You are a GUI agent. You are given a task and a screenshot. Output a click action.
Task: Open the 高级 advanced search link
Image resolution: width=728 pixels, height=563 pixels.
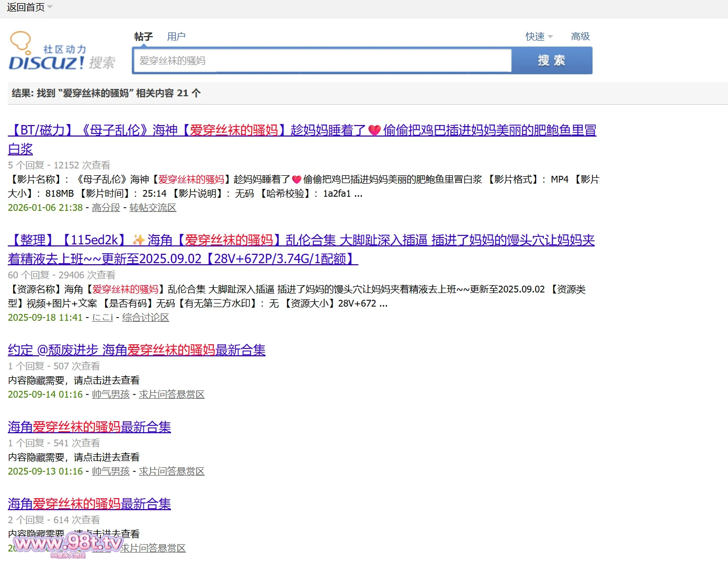coord(580,37)
